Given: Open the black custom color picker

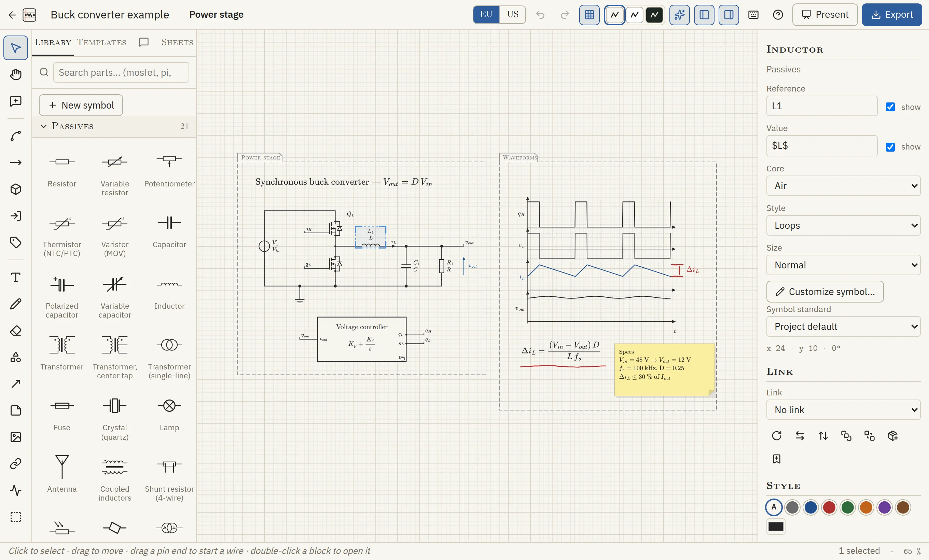Looking at the screenshot, I should coord(776,527).
